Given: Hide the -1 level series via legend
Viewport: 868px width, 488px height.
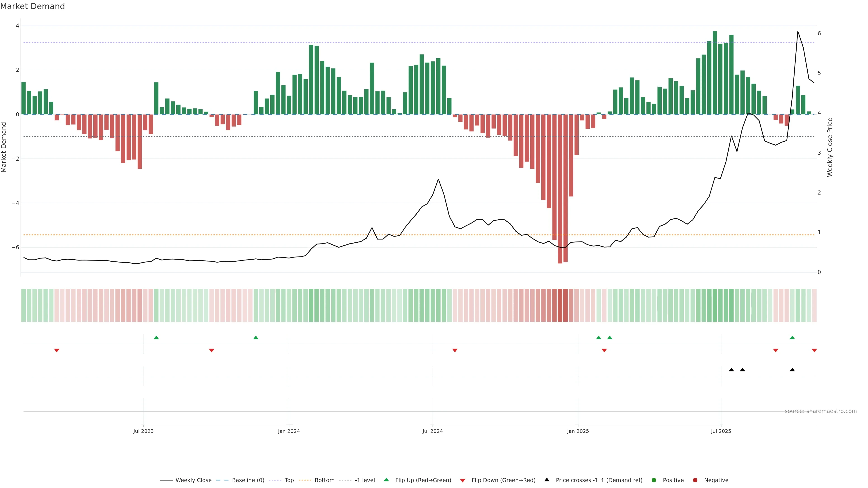Looking at the screenshot, I should pos(365,480).
